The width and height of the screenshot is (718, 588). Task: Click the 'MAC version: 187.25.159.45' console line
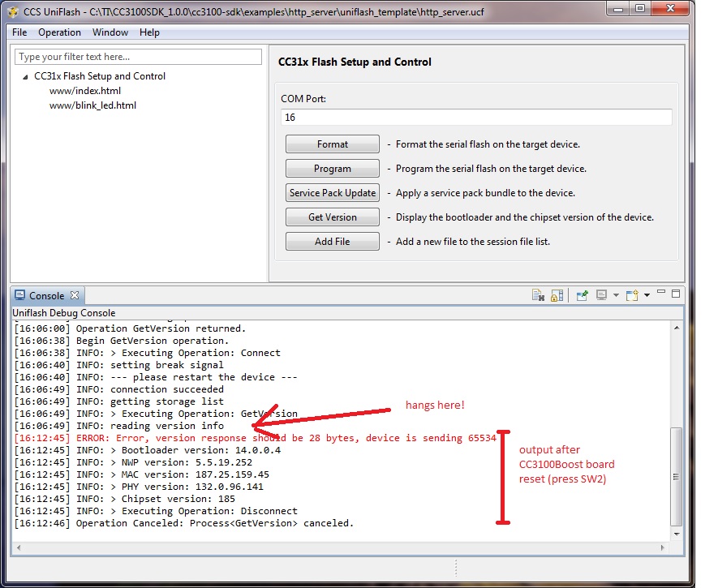click(141, 474)
